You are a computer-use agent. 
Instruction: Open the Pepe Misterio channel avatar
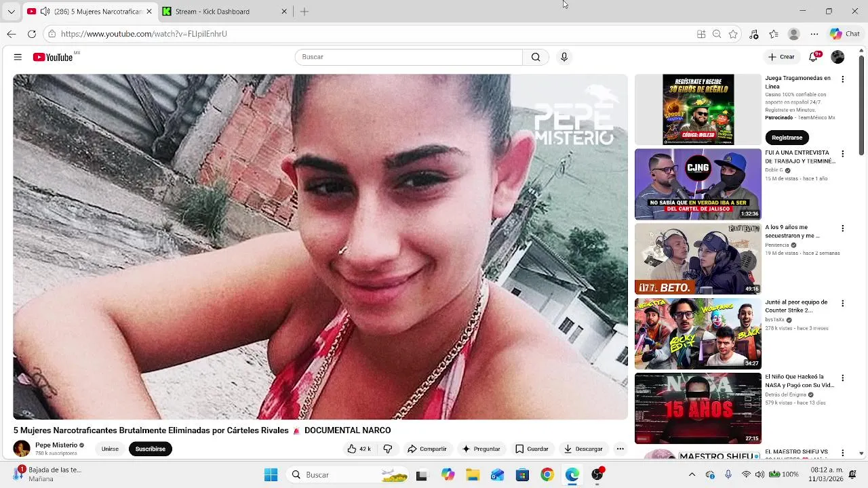pos(22,449)
